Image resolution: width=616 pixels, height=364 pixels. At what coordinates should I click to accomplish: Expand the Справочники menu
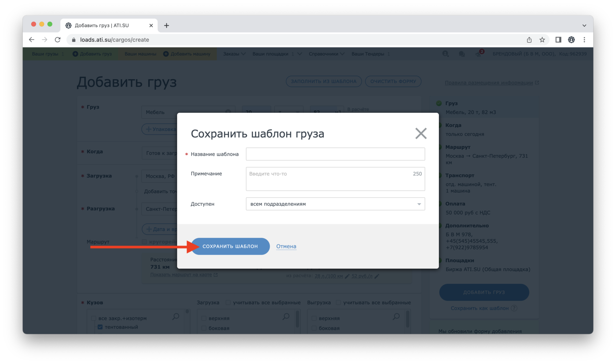(x=326, y=54)
